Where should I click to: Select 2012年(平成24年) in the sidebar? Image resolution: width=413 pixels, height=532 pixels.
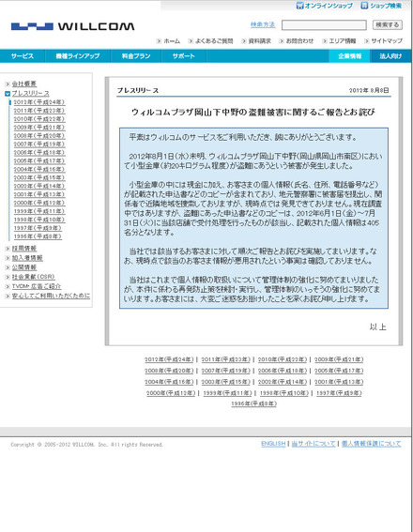pos(39,102)
